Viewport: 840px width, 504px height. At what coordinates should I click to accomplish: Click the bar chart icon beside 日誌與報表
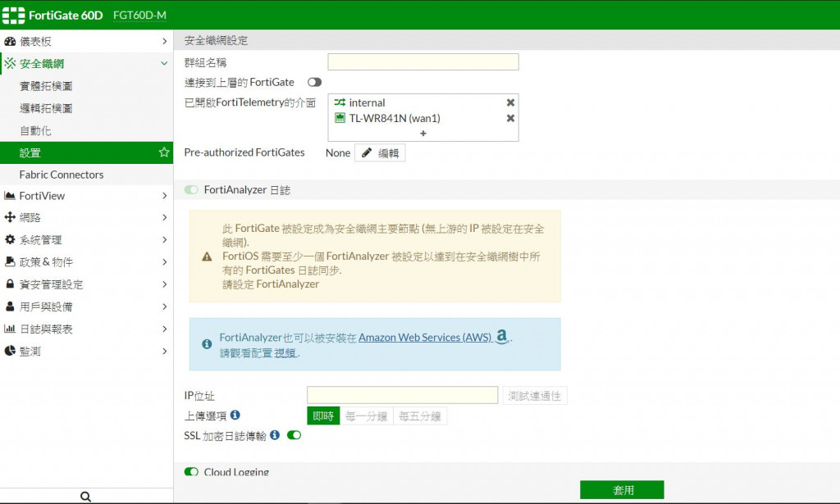[10, 329]
